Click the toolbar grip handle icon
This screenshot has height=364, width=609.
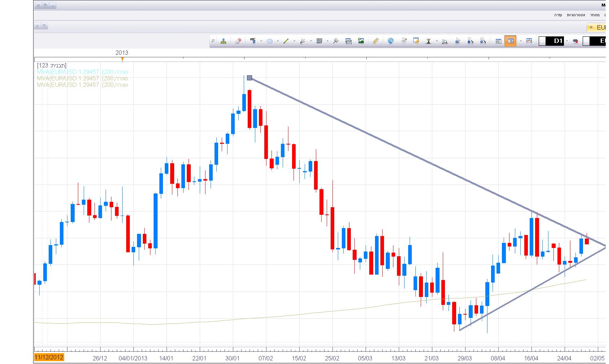213,41
